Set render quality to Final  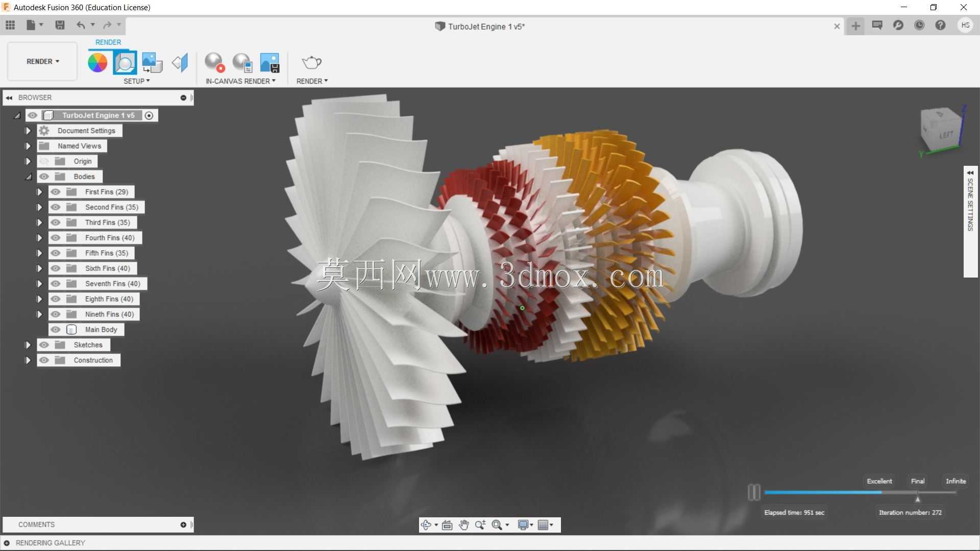coord(917,481)
